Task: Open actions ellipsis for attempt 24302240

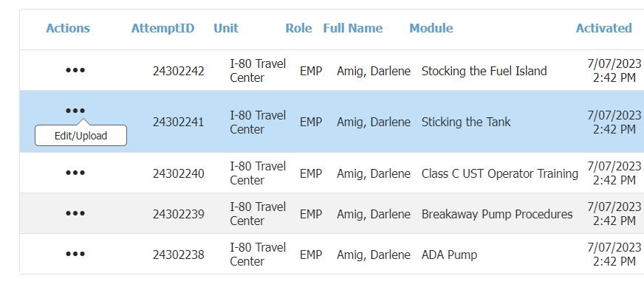Action: coord(75,173)
